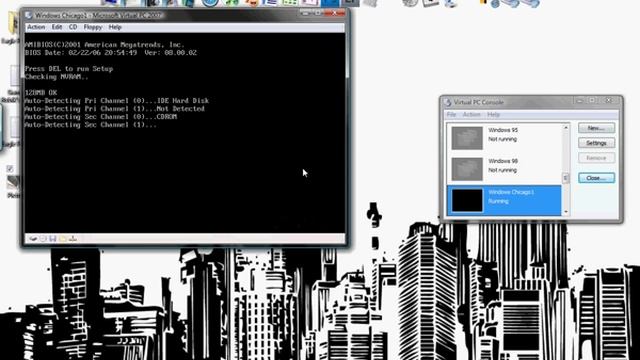Click the Windows Chicago1 window title bar icon
The image size is (640, 360).
pos(29,15)
